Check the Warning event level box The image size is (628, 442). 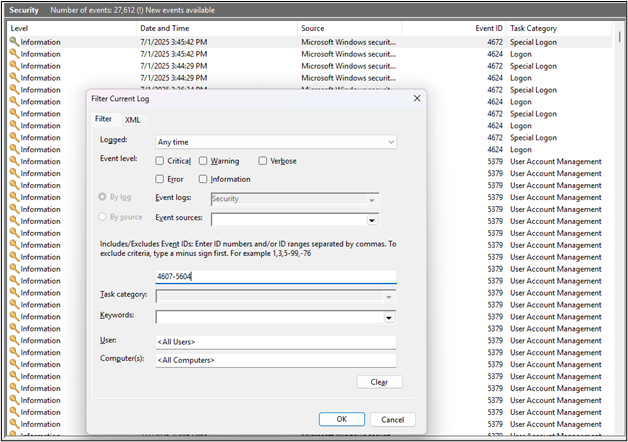[203, 161]
